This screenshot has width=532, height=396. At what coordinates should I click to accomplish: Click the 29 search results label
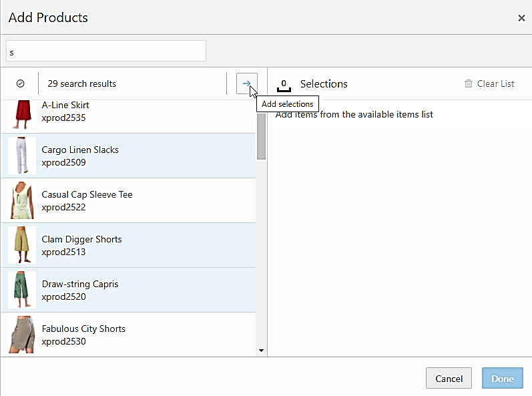tap(82, 83)
